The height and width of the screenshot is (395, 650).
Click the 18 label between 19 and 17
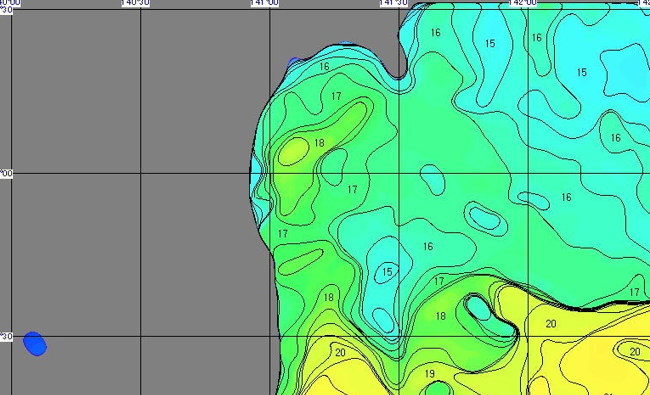pos(441,316)
